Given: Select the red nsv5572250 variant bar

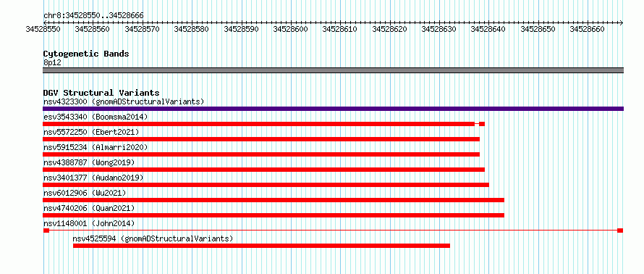Looking at the screenshot, I should (261, 139).
